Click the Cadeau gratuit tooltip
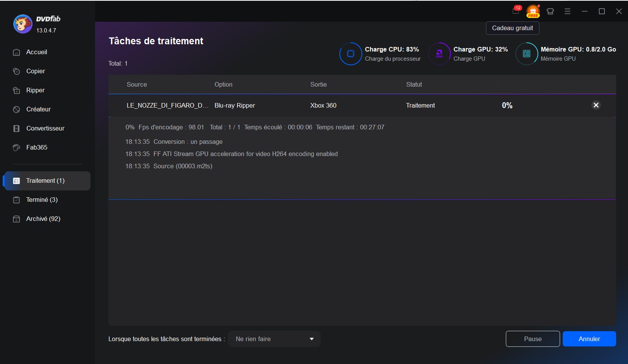628x364 pixels. point(512,28)
